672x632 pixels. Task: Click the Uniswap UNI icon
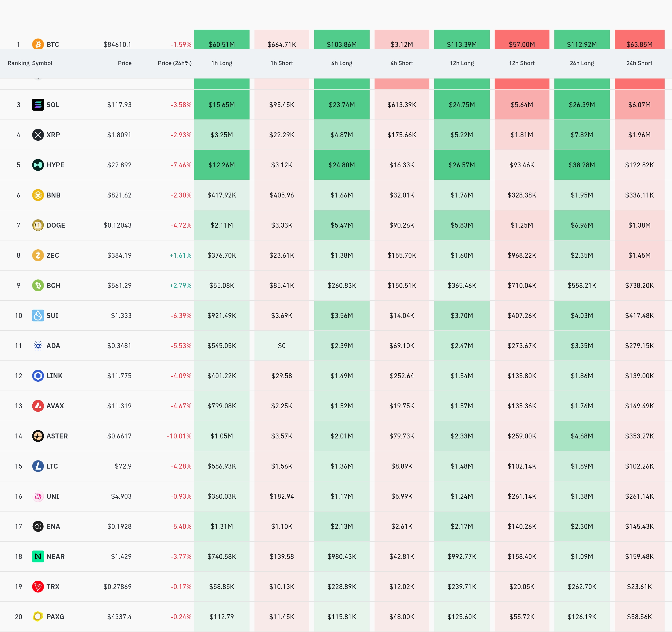pos(38,496)
